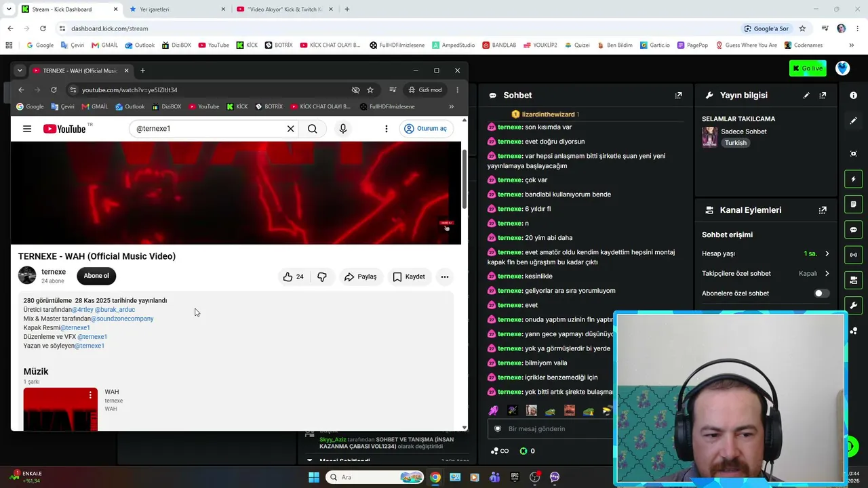Open the YouTube guide hamburger menu
The width and height of the screenshot is (868, 488).
[x=27, y=129]
